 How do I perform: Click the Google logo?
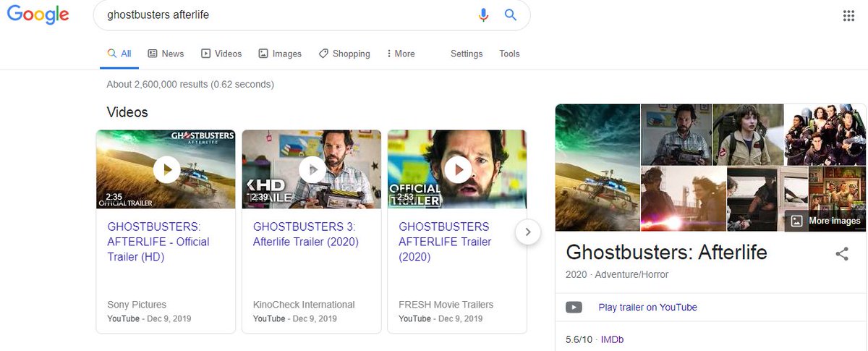tap(38, 16)
